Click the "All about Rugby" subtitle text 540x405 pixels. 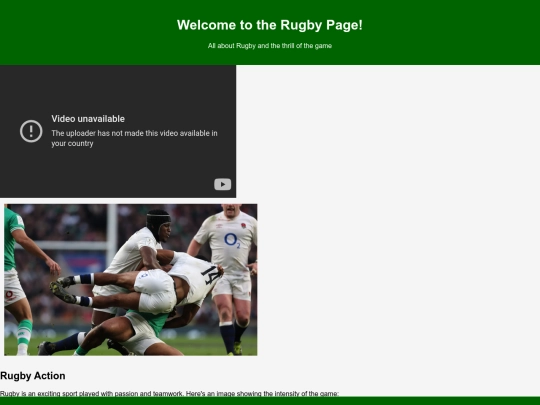[270, 46]
